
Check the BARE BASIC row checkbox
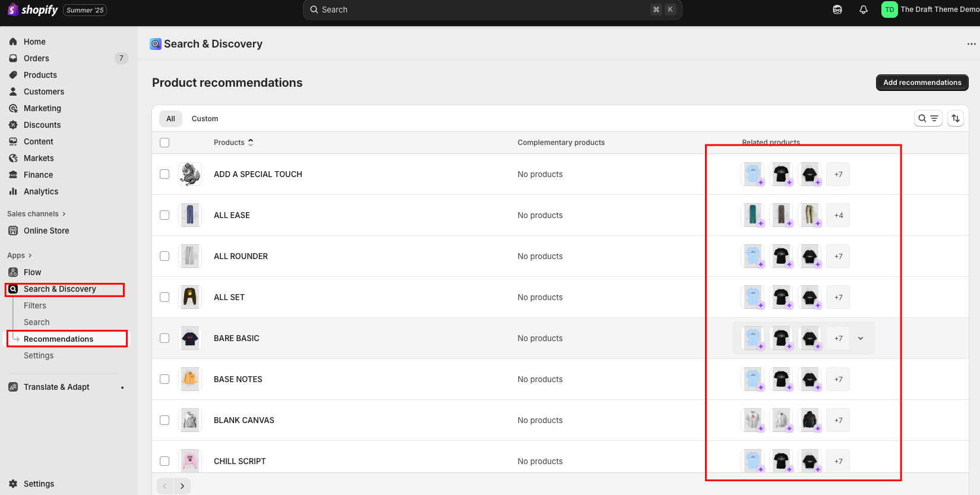tap(165, 338)
